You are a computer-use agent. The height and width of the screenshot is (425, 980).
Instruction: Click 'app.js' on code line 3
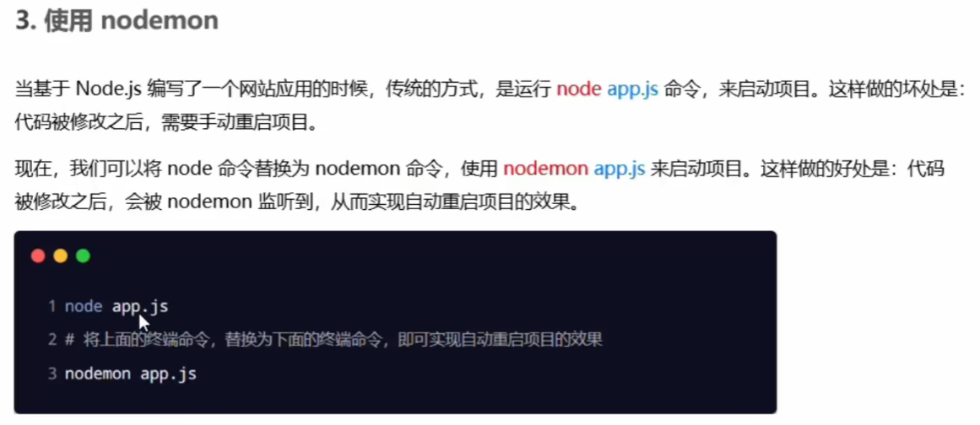pos(168,374)
